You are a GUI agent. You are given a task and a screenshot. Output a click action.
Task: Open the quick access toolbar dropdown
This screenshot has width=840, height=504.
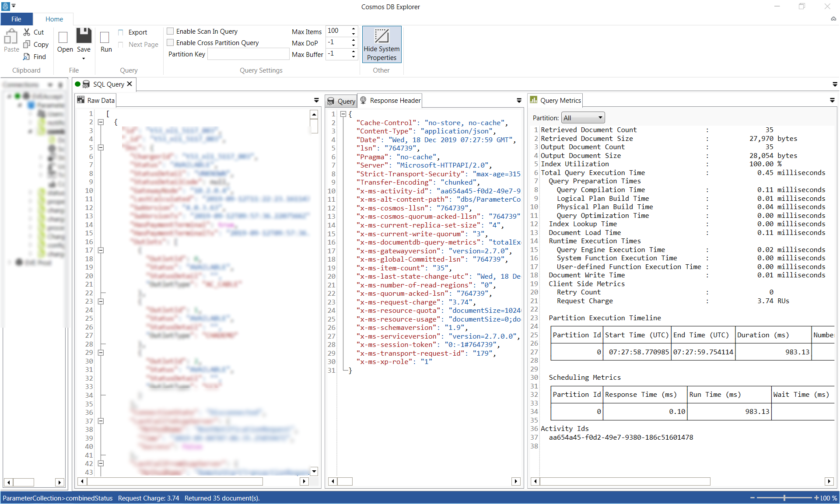[x=14, y=6]
